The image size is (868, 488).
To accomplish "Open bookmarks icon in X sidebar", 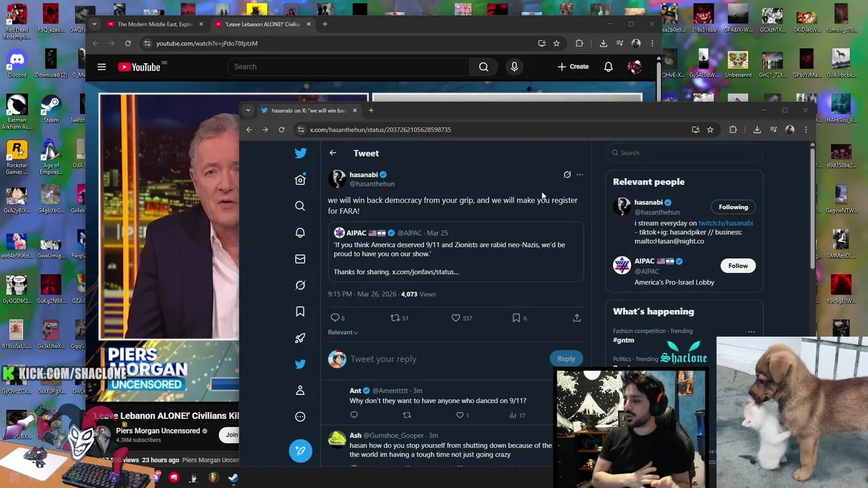I will pos(300,312).
